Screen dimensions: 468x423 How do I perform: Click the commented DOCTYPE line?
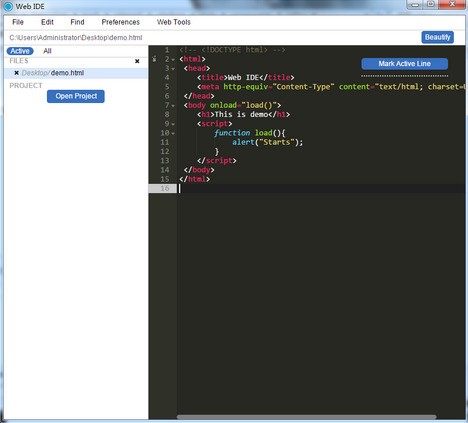232,50
